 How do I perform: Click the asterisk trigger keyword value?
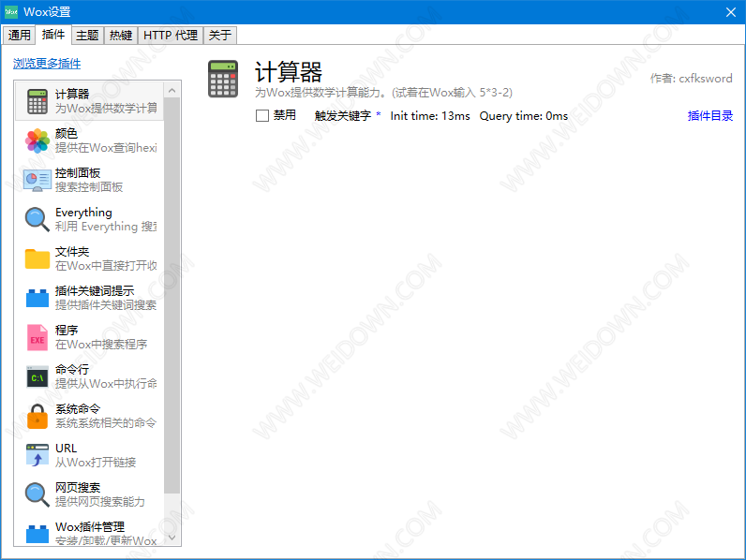point(379,114)
